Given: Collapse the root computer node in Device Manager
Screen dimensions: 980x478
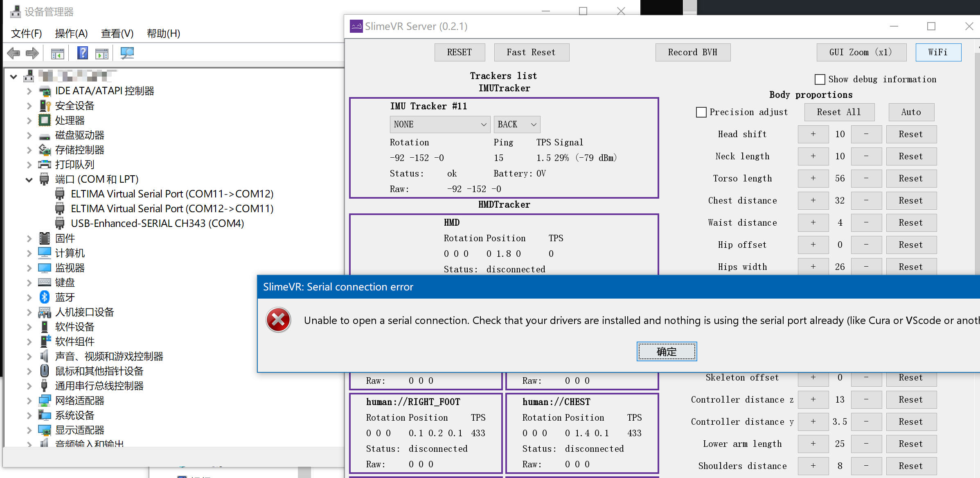Looking at the screenshot, I should (x=14, y=76).
